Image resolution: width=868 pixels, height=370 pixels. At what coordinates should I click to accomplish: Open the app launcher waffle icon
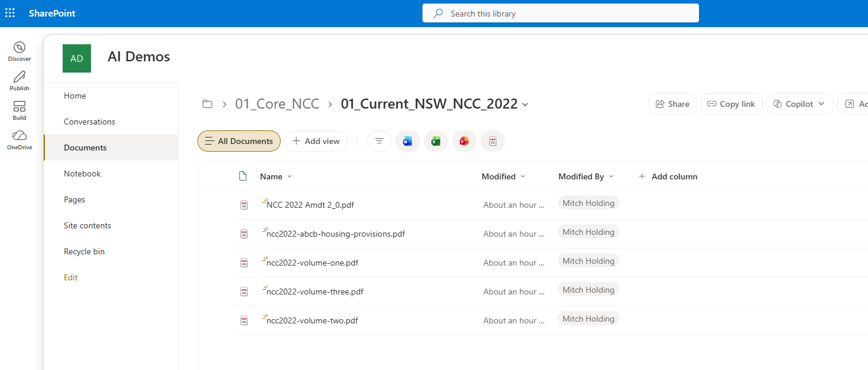click(x=10, y=13)
